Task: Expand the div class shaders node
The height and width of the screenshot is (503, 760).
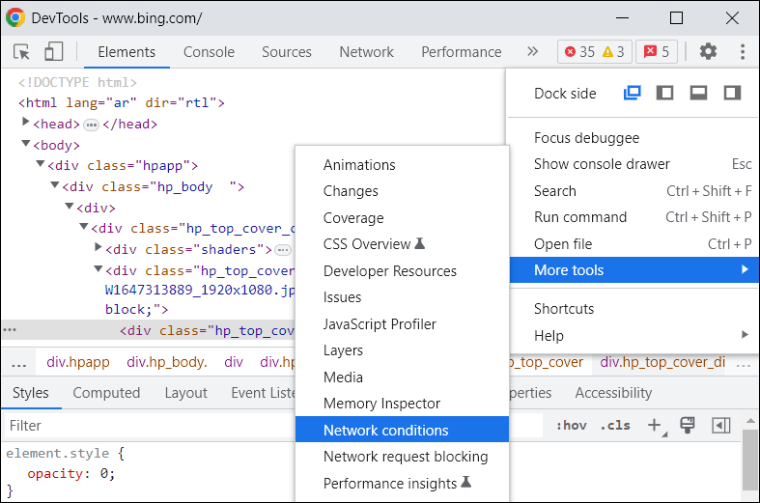Action: 98,247
